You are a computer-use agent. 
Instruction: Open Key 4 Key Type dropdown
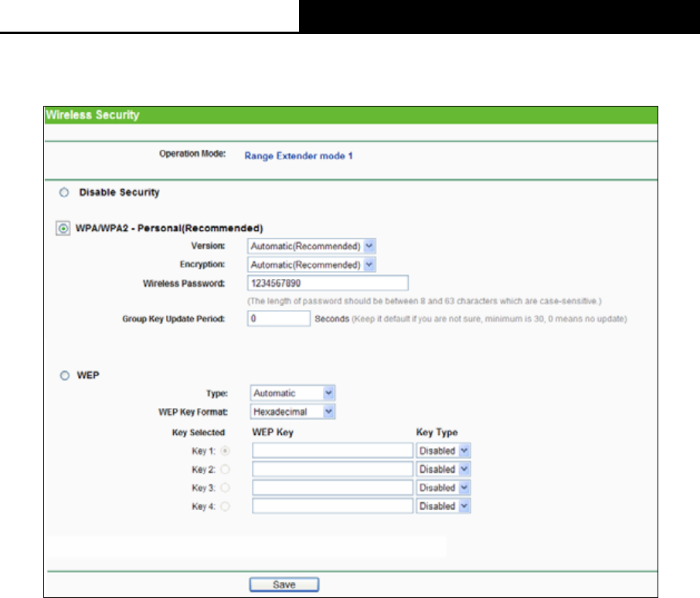[443, 506]
